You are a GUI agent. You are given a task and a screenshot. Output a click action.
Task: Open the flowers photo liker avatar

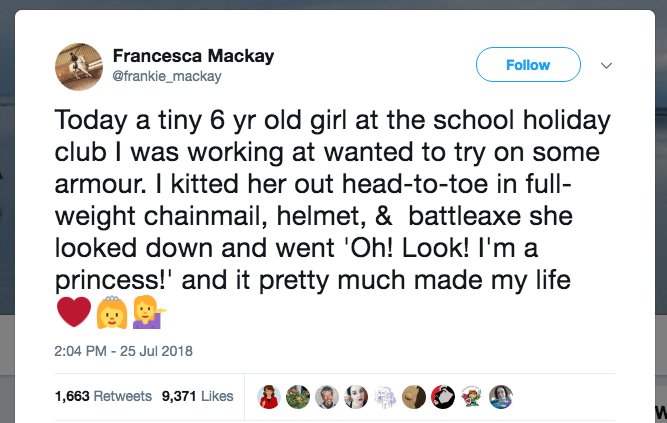297,396
